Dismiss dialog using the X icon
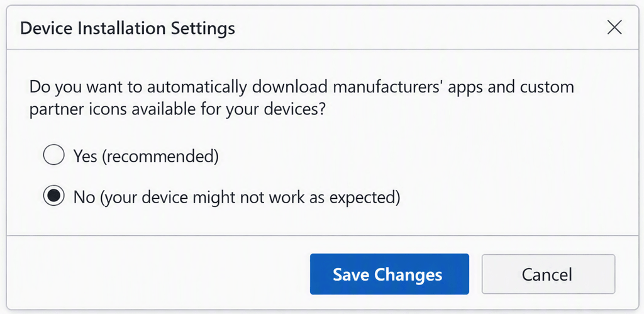The height and width of the screenshot is (314, 644). (x=614, y=28)
